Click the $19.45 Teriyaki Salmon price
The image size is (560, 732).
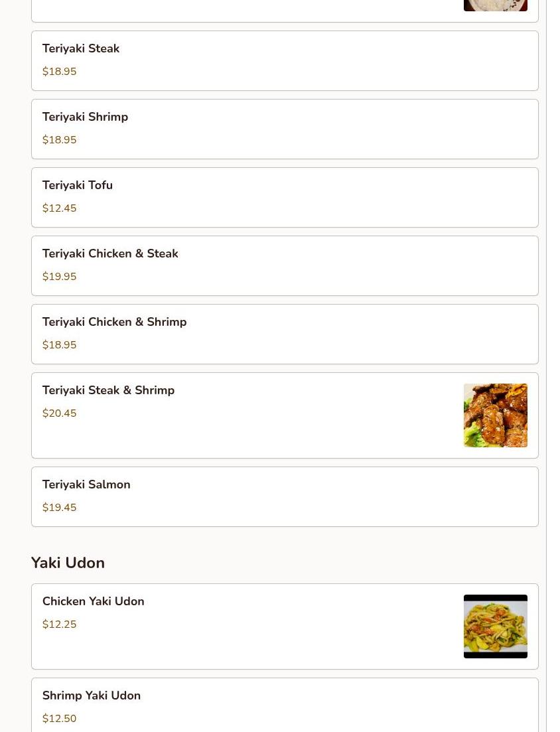pos(59,508)
